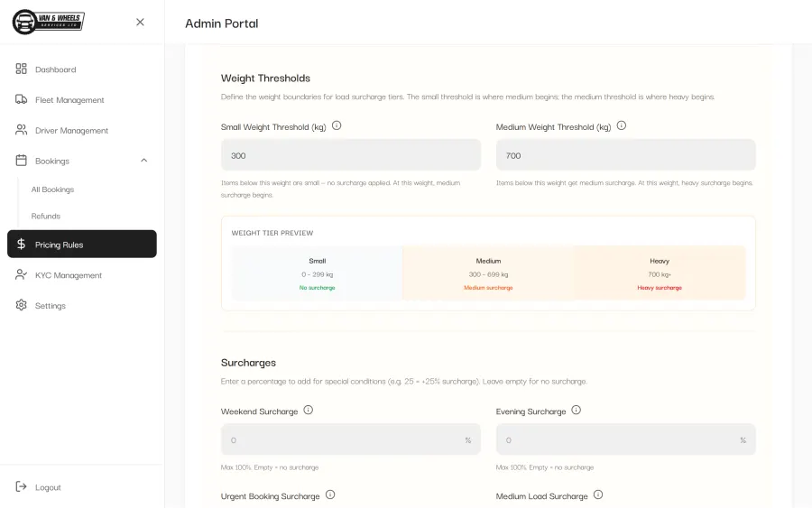Screen dimensions: 812x508
Task: Open Refunds submenu item
Action: pyautogui.click(x=46, y=216)
